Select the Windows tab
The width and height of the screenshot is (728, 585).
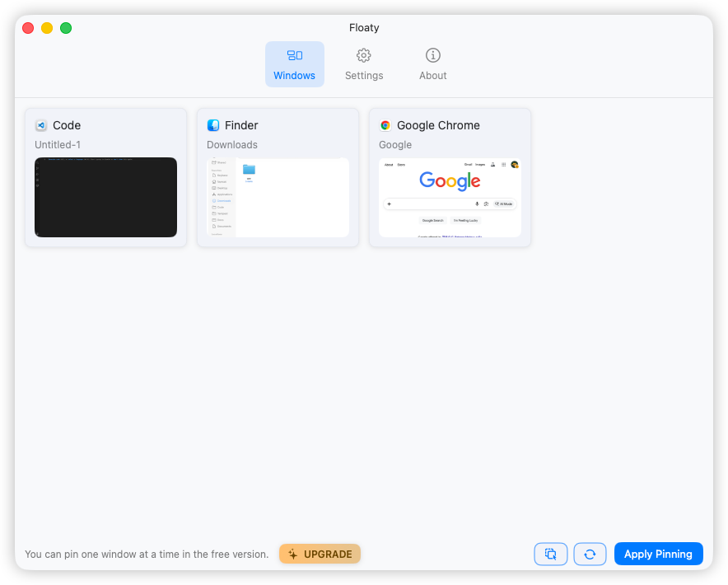click(x=294, y=64)
